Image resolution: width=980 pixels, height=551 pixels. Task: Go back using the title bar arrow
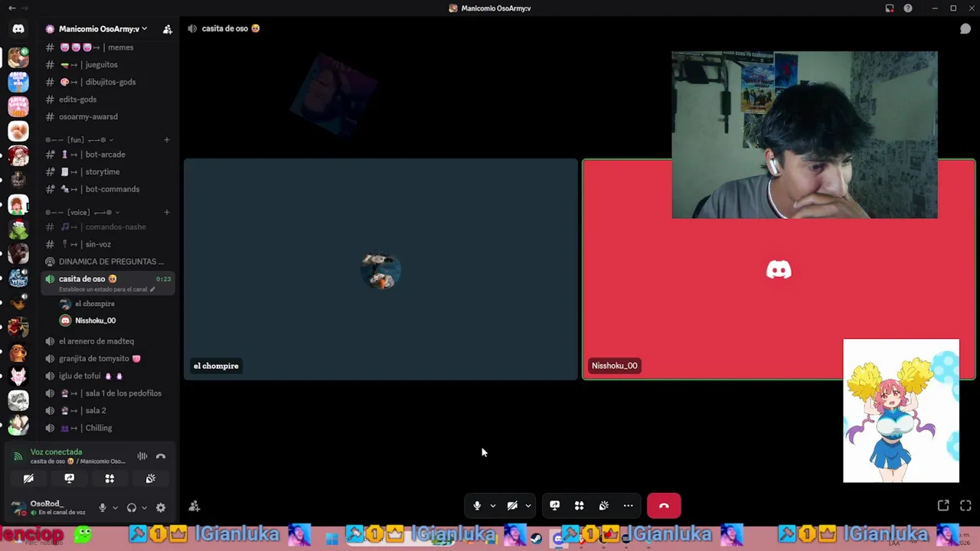tap(11, 8)
